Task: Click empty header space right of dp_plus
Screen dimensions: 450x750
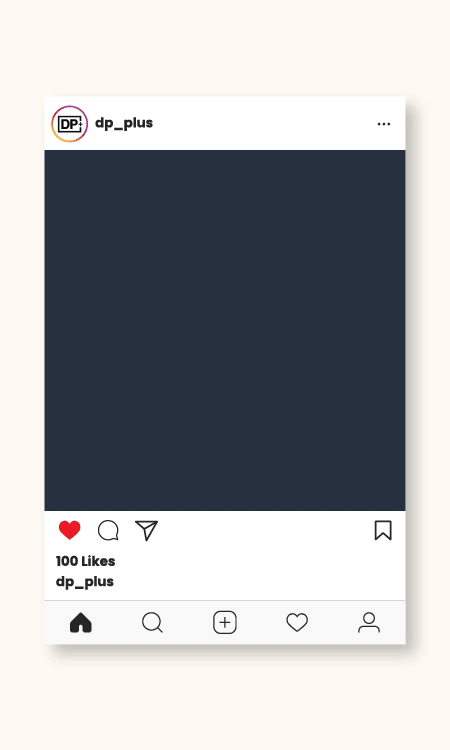Action: point(263,123)
